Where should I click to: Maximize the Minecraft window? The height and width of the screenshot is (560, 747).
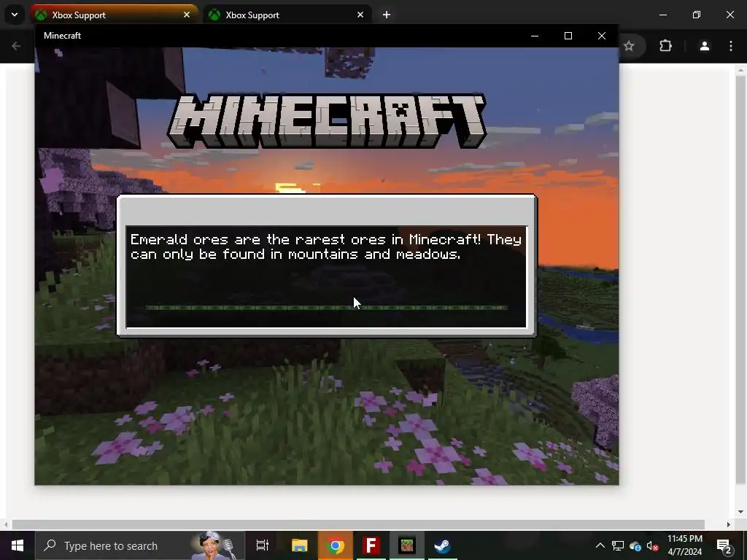point(568,36)
